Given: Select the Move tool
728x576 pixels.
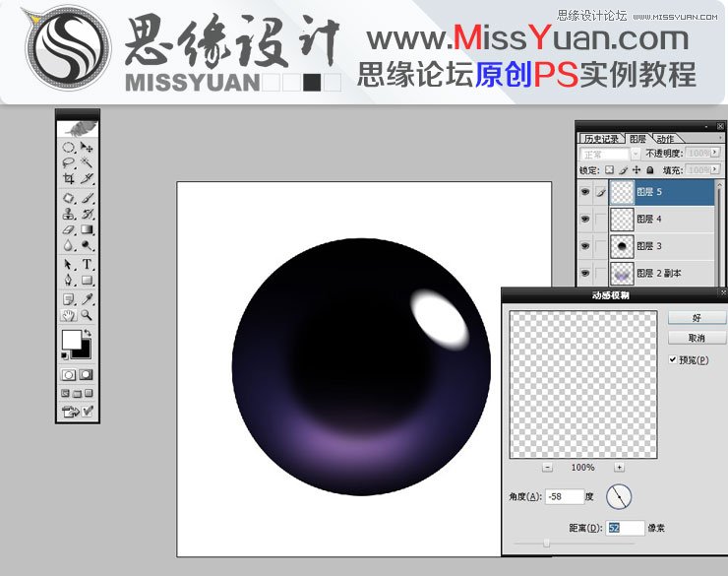Looking at the screenshot, I should point(87,148).
